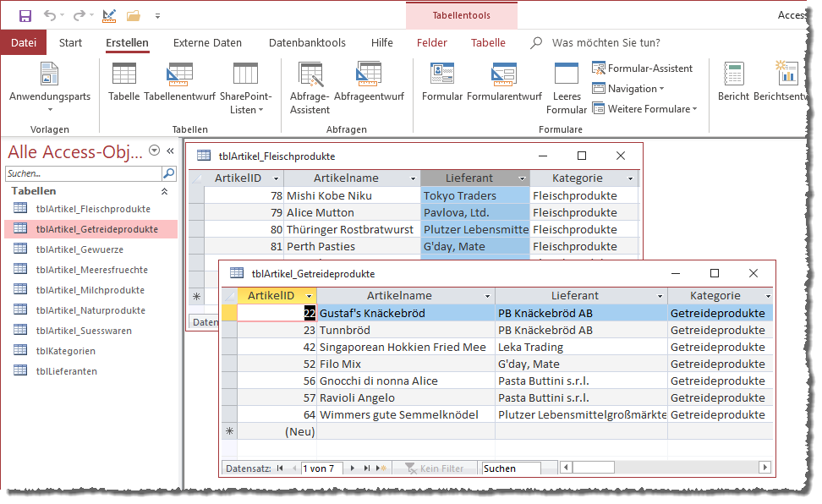Launch the Abfrage-Assistent
The height and width of the screenshot is (504, 822).
tap(310, 78)
